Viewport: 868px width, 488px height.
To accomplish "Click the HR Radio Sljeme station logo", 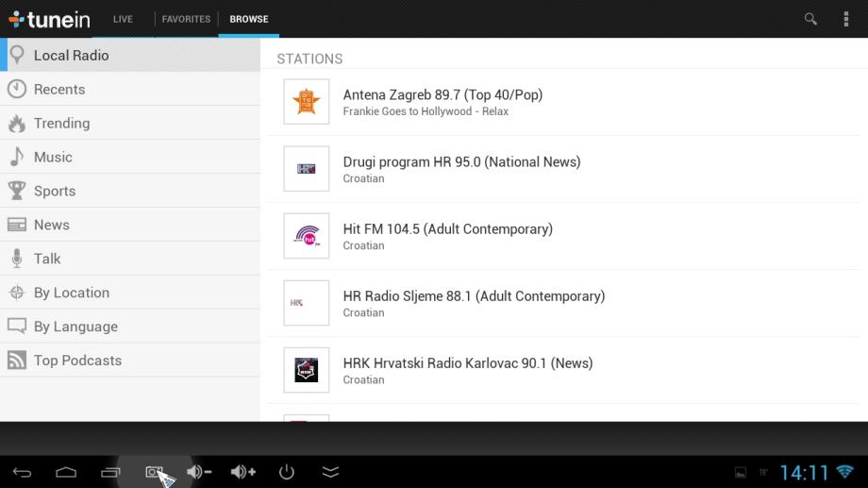I will coord(306,302).
